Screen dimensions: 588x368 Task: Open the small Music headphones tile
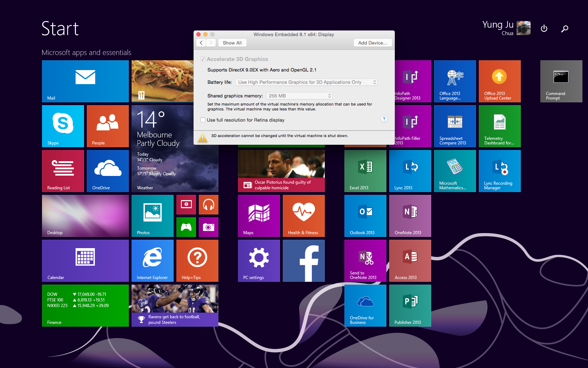209,205
